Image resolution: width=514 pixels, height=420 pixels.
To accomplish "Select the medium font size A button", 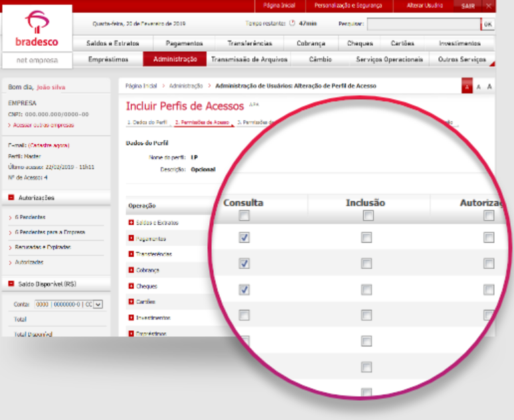I will [479, 86].
